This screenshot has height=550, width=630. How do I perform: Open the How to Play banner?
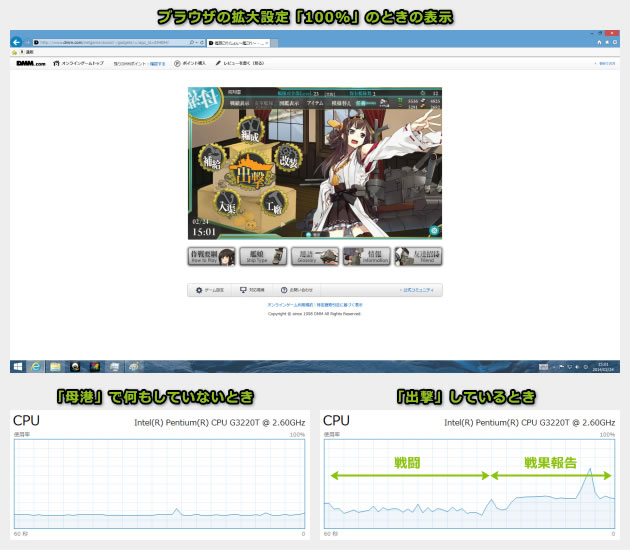pos(211,256)
